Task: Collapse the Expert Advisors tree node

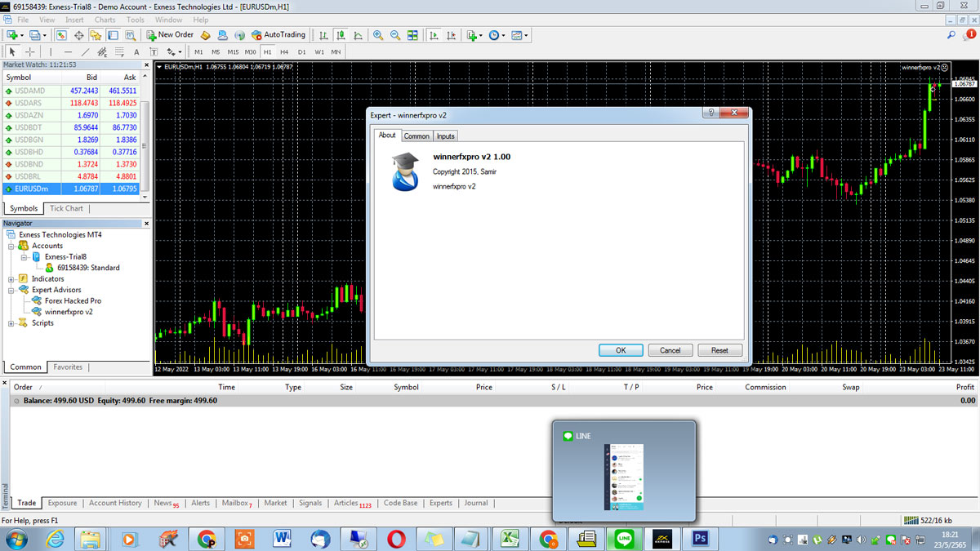Action: click(11, 290)
